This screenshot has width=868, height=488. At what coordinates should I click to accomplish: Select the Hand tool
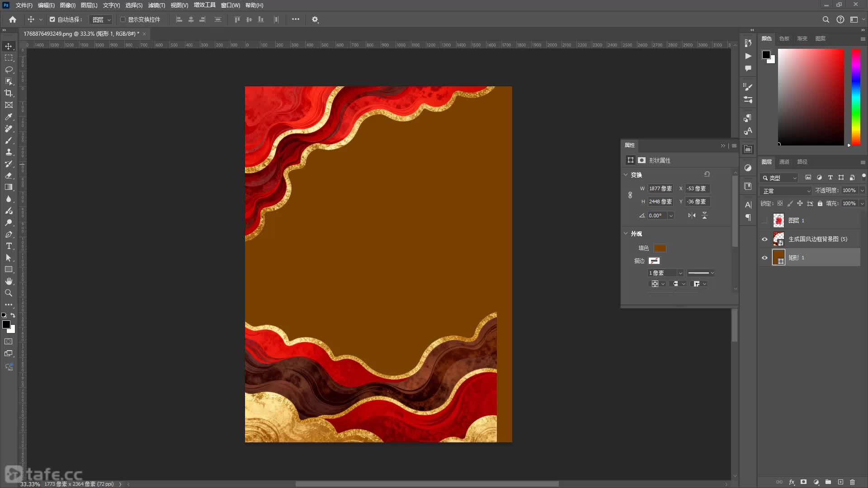9,281
